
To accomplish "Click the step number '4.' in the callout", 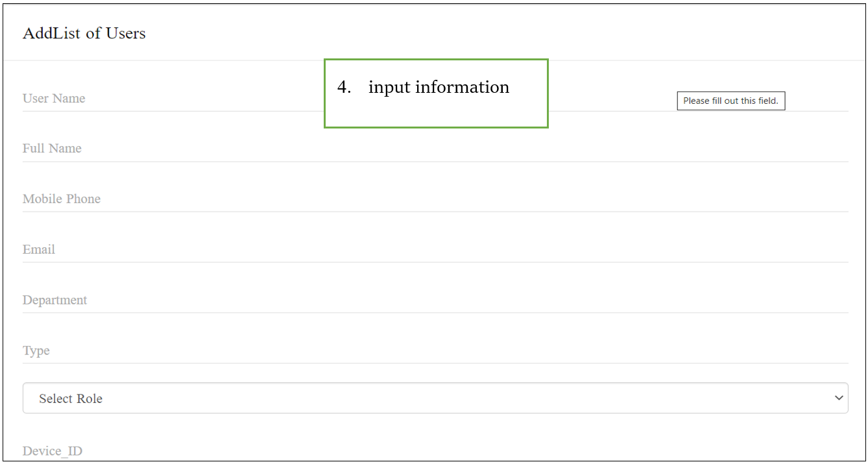I will pyautogui.click(x=344, y=87).
